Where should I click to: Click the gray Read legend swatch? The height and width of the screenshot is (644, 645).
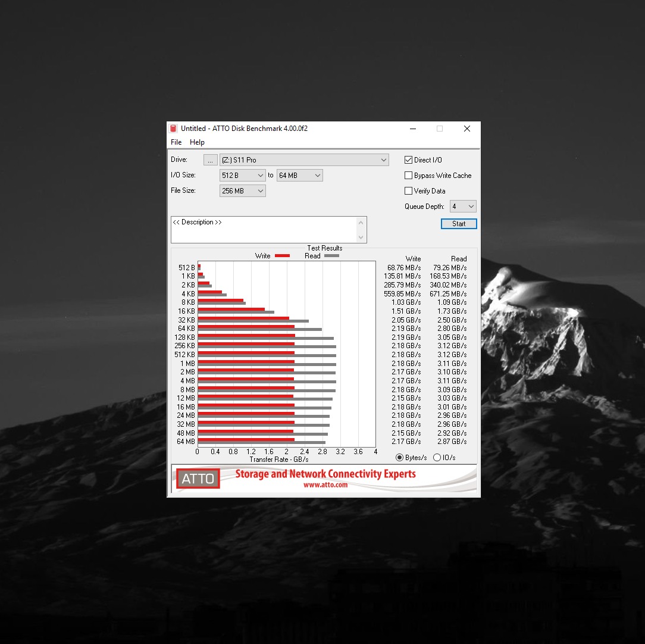[x=331, y=256]
